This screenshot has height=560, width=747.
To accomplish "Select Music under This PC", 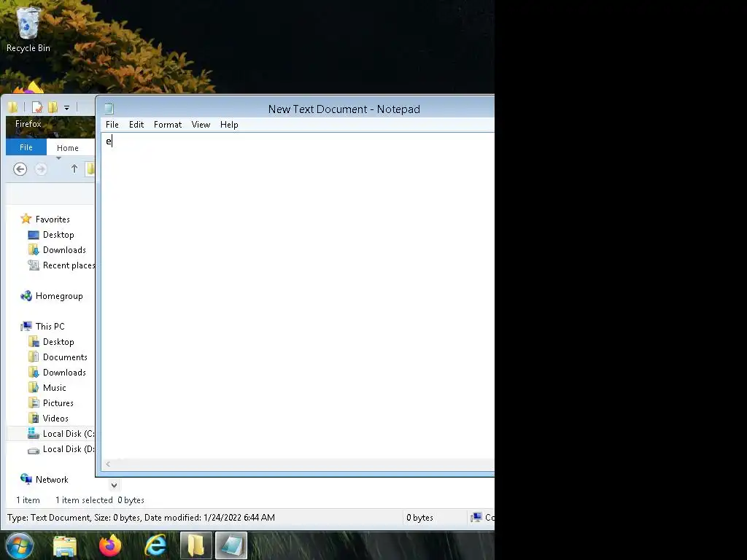I will 54,388.
